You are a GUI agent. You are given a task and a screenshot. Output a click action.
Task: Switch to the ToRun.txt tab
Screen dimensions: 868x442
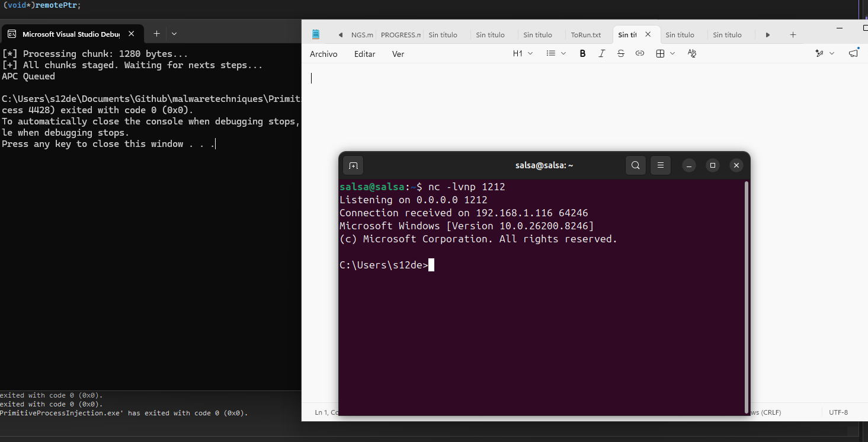pos(586,35)
